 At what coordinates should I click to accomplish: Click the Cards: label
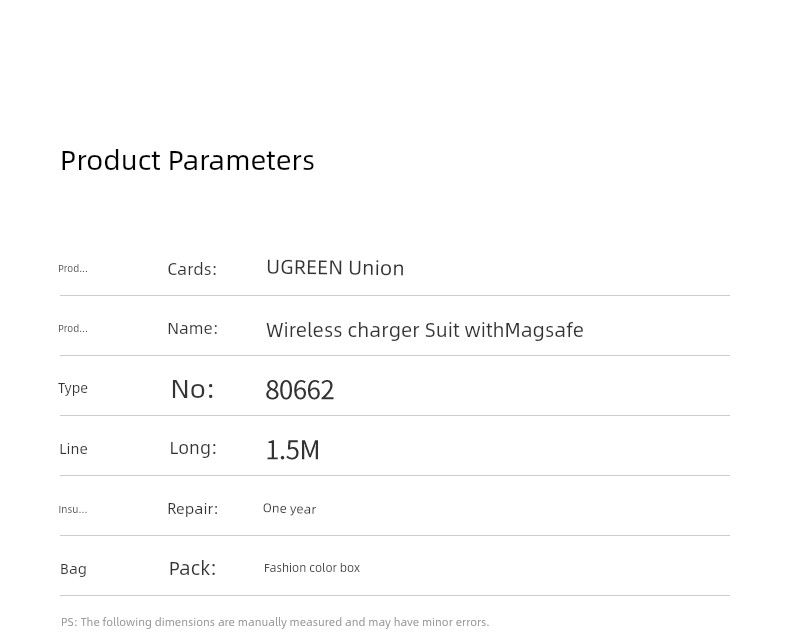(192, 269)
